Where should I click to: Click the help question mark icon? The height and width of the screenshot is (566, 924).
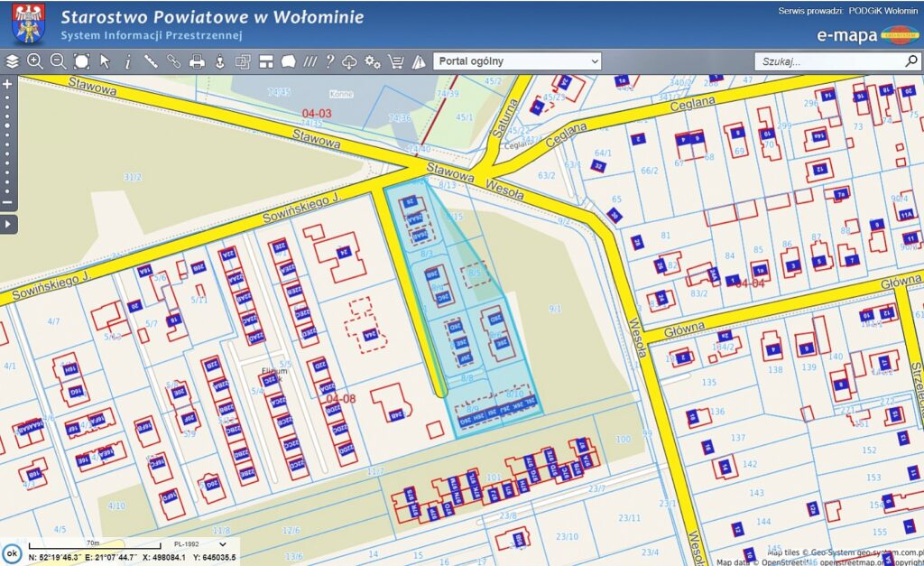pyautogui.click(x=329, y=61)
